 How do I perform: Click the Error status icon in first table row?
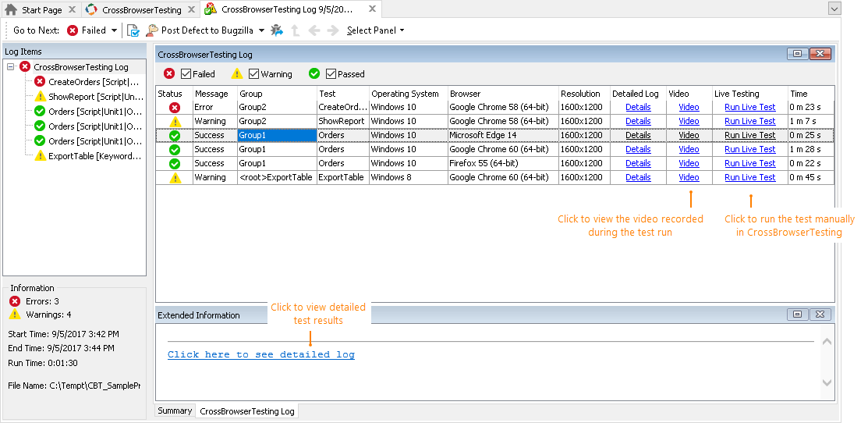click(x=175, y=108)
